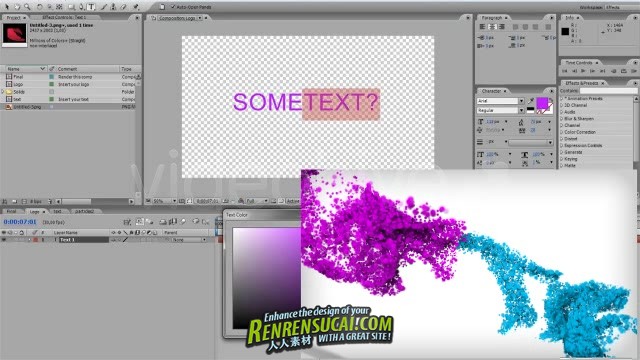Click center text alignment in Paragraph panel
The height and width of the screenshot is (360, 640).
tap(492, 27)
